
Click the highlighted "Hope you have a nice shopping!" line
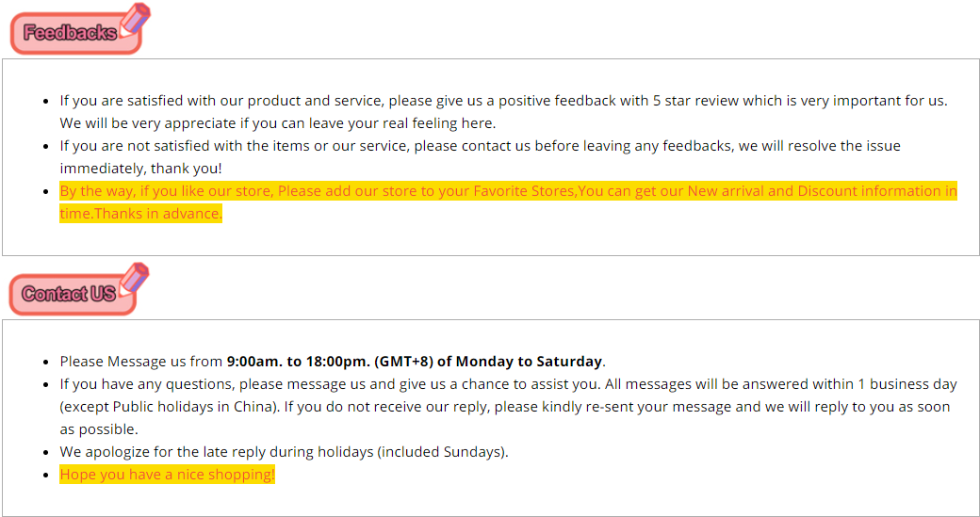(167, 475)
